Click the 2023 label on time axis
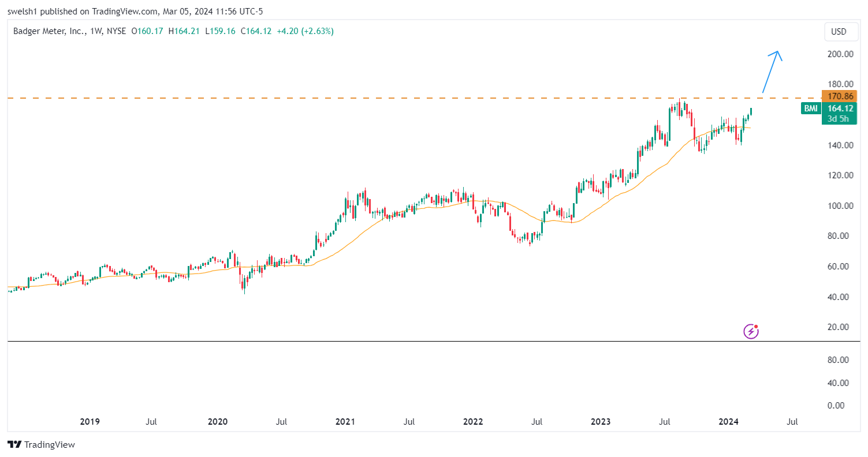This screenshot has height=457, width=868. pyautogui.click(x=601, y=422)
